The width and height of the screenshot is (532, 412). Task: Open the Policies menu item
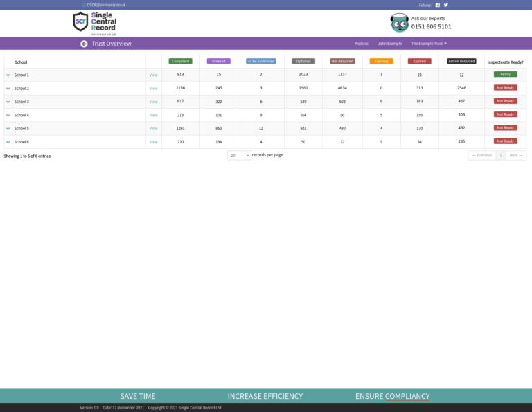(x=362, y=44)
